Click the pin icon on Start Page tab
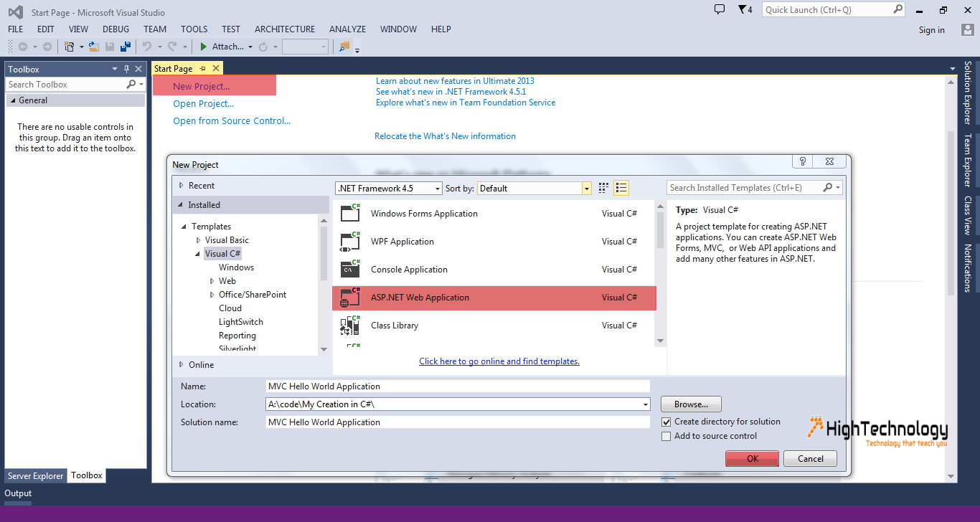Viewport: 980px width, 522px height. pyautogui.click(x=202, y=68)
